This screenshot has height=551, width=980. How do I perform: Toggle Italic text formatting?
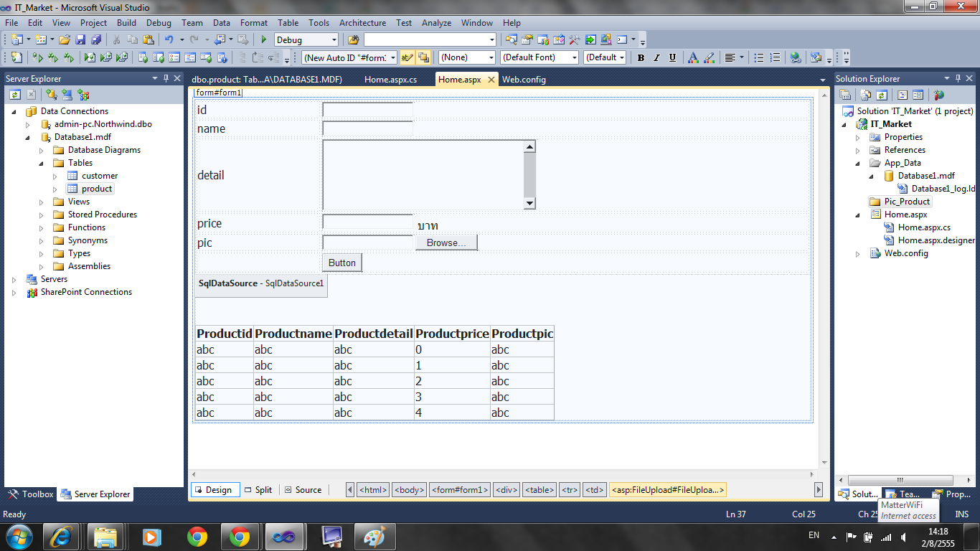click(656, 57)
